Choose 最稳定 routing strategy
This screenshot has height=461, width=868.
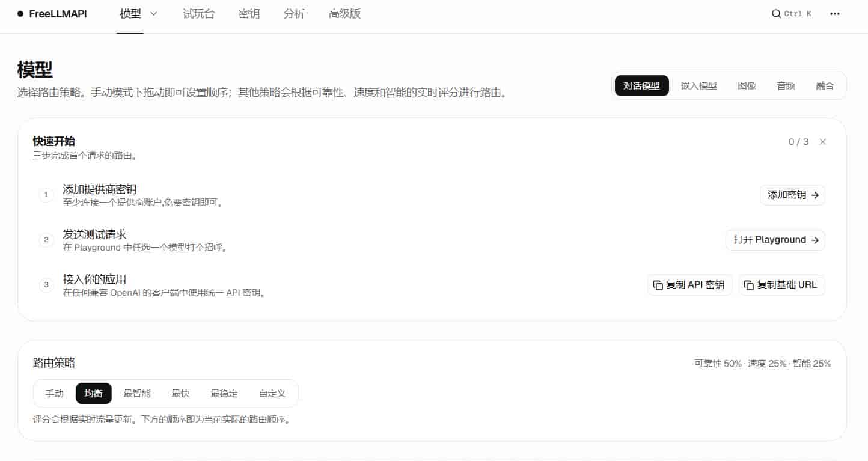pyautogui.click(x=224, y=394)
